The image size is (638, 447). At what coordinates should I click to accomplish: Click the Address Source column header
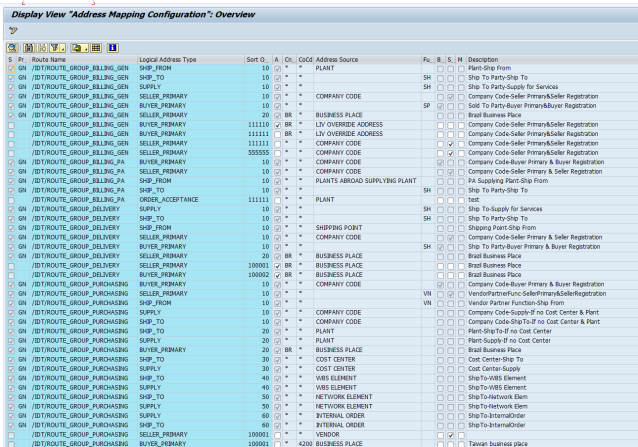(340, 60)
